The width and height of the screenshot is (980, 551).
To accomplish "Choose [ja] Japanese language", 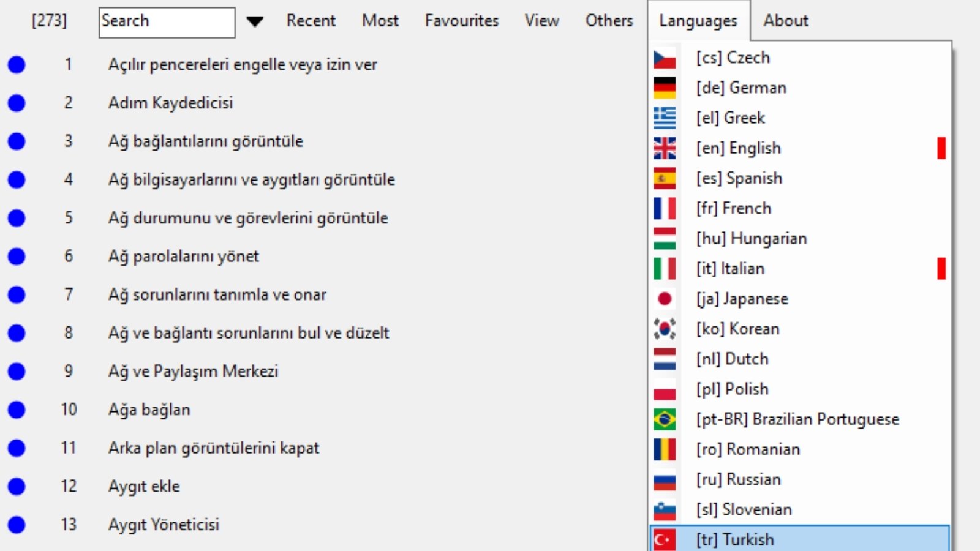I will (x=799, y=299).
